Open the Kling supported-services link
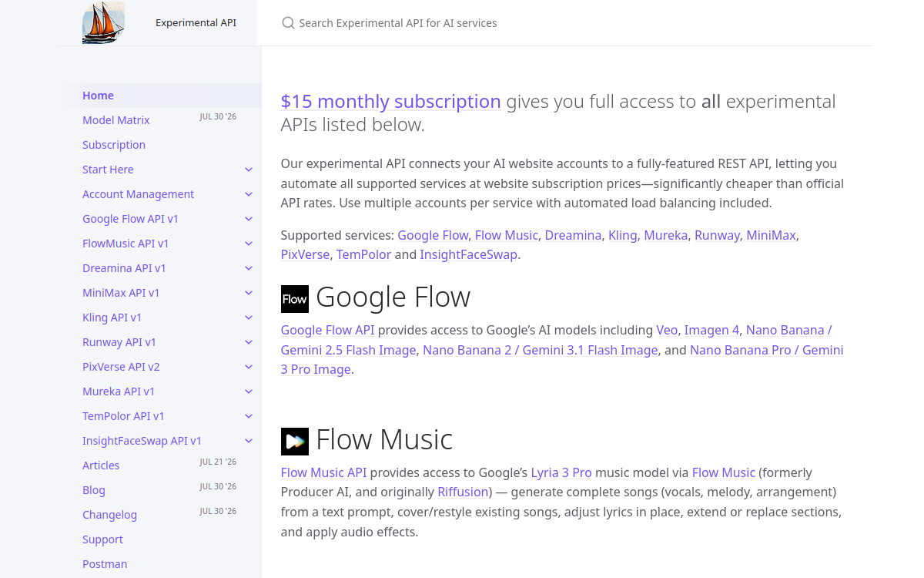 (x=622, y=235)
